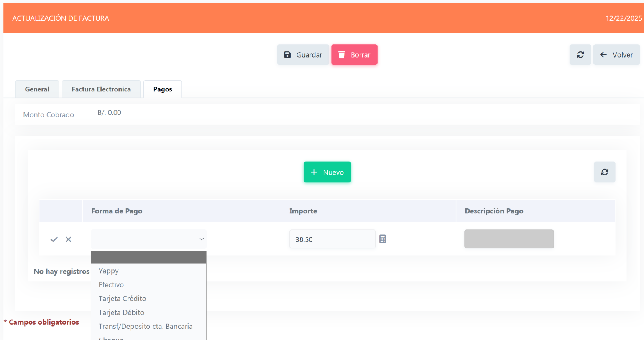Go back using the Volver button

tap(616, 55)
